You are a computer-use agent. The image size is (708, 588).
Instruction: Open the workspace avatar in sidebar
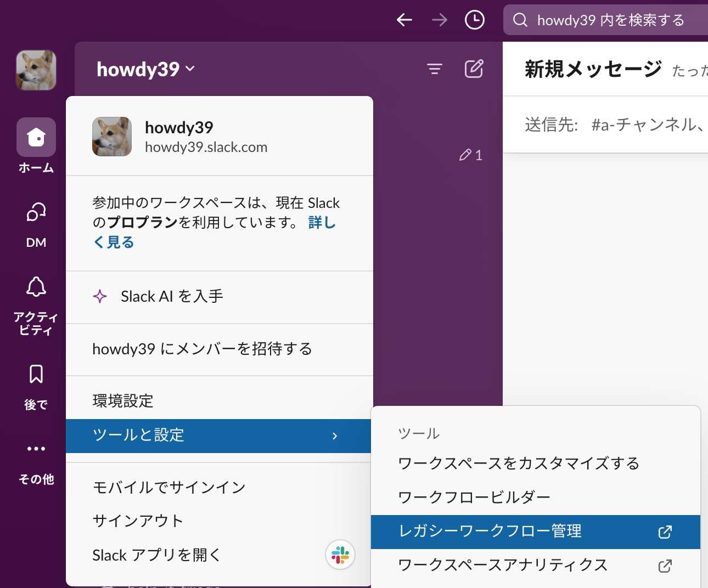click(x=36, y=70)
